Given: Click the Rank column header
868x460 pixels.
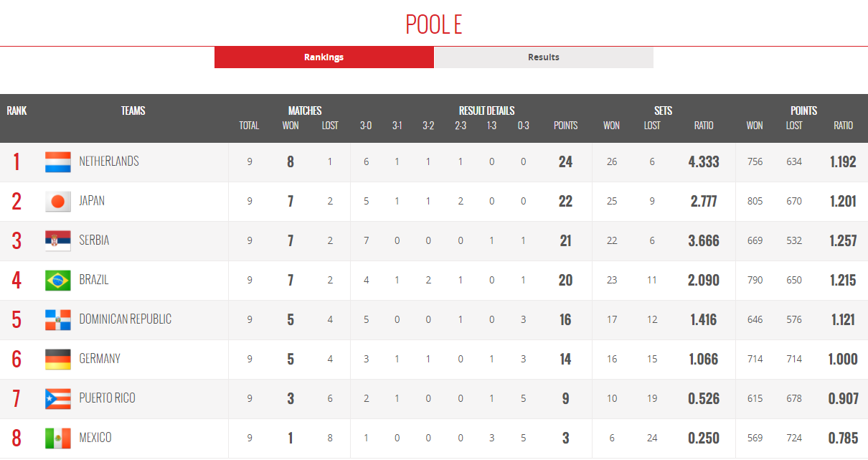Looking at the screenshot, I should coord(17,111).
